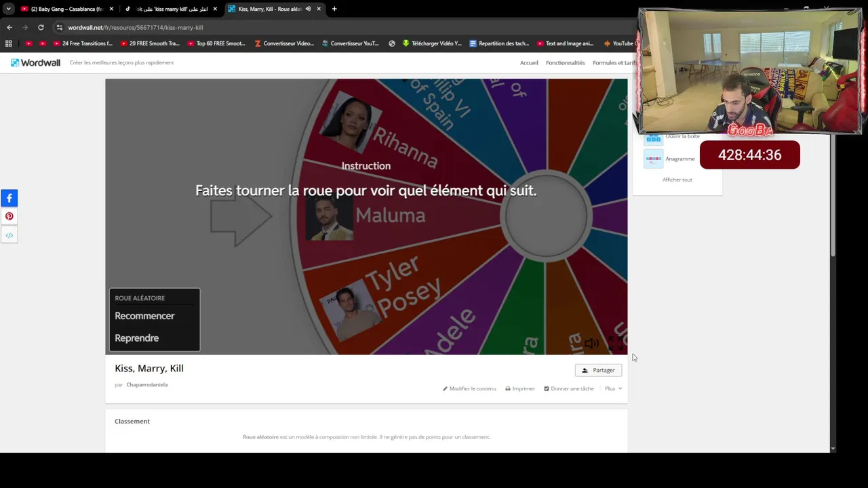The image size is (868, 488).
Task: Open the embed code icon
Action: pos(9,235)
